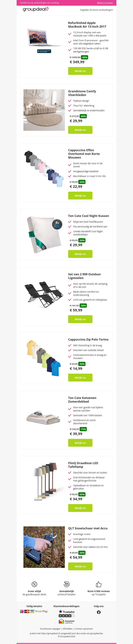133x644 pixels.
Task: Click the Grandstone rug product image
Action: (44, 110)
